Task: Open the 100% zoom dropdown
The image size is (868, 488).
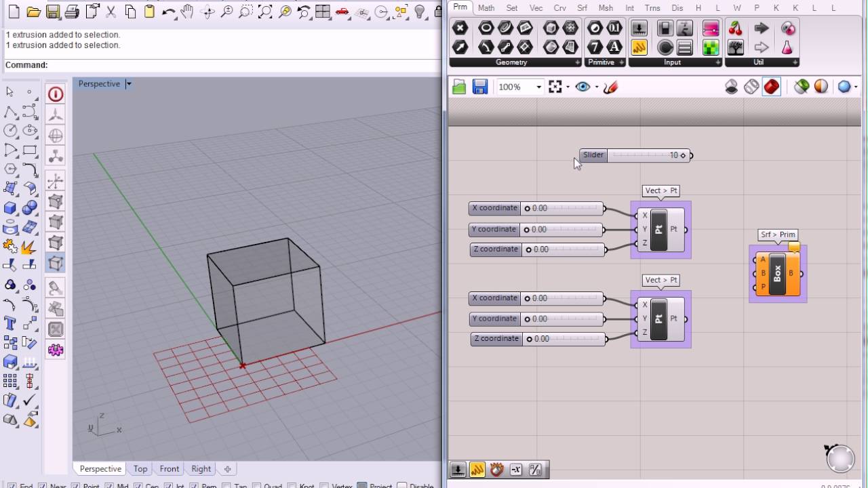Action: [x=539, y=87]
